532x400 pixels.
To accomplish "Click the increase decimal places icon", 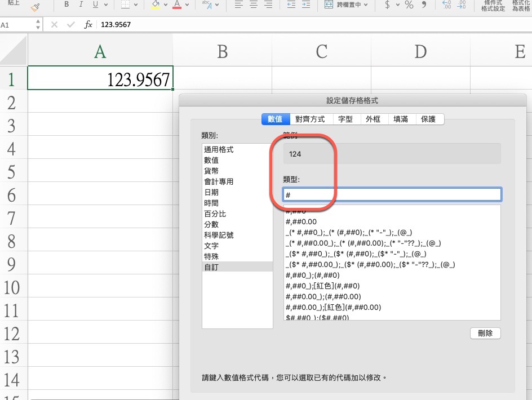I will tap(446, 5).
